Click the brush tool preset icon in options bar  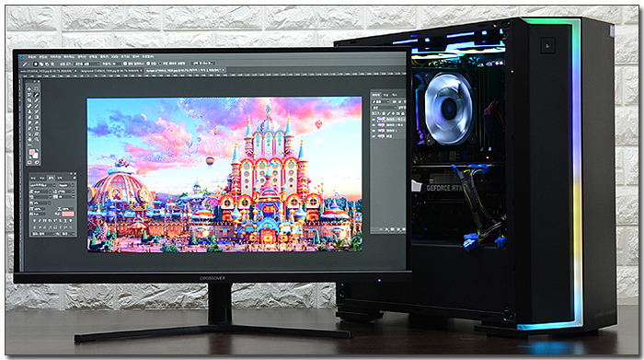tap(25, 64)
